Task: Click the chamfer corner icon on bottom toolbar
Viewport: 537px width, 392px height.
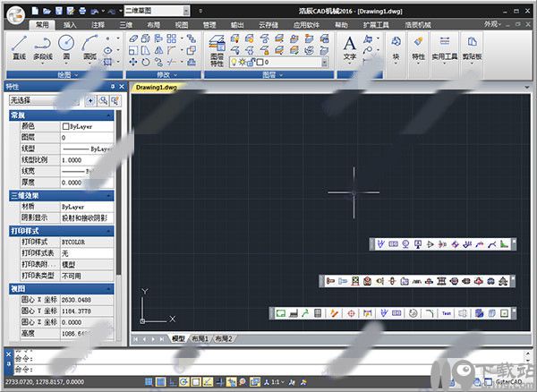Action: click(x=430, y=313)
